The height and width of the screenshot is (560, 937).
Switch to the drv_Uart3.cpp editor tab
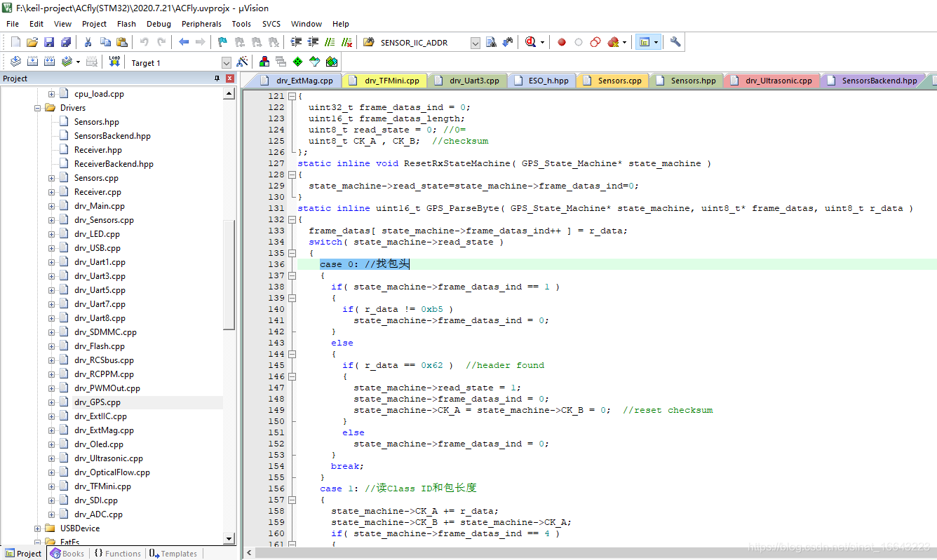(x=467, y=81)
